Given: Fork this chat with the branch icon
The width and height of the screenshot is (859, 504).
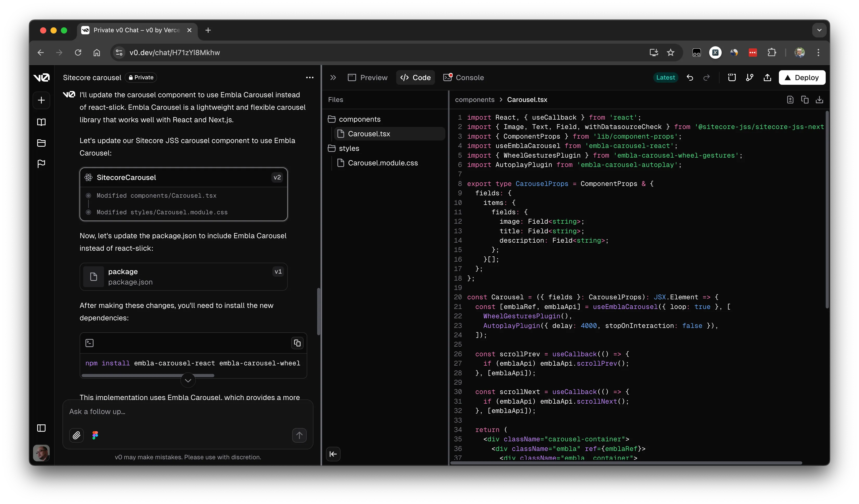Looking at the screenshot, I should (749, 78).
